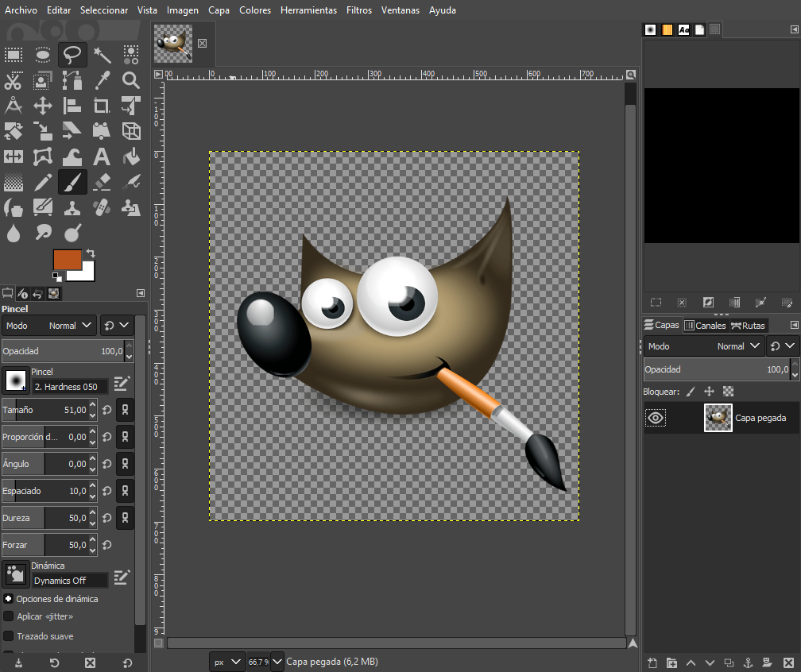This screenshot has height=672, width=801.
Task: Select the Scissors Select tool
Action: pos(14,80)
